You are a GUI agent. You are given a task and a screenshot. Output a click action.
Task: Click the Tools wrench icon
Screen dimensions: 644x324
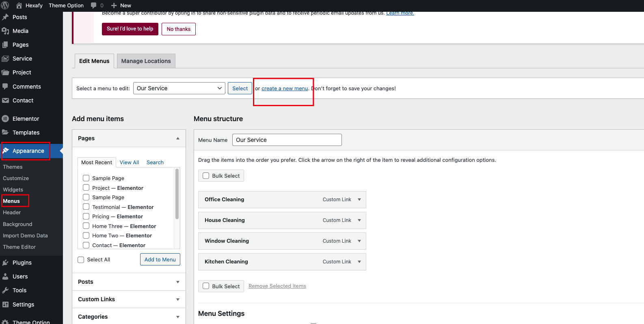point(5,290)
